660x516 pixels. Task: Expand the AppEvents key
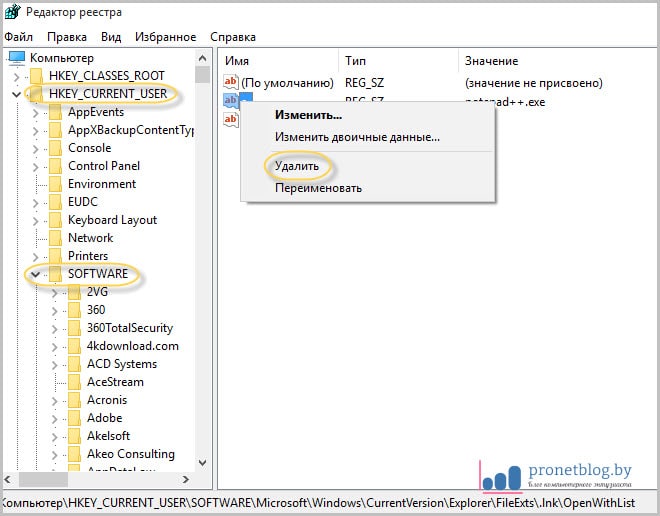tap(35, 113)
